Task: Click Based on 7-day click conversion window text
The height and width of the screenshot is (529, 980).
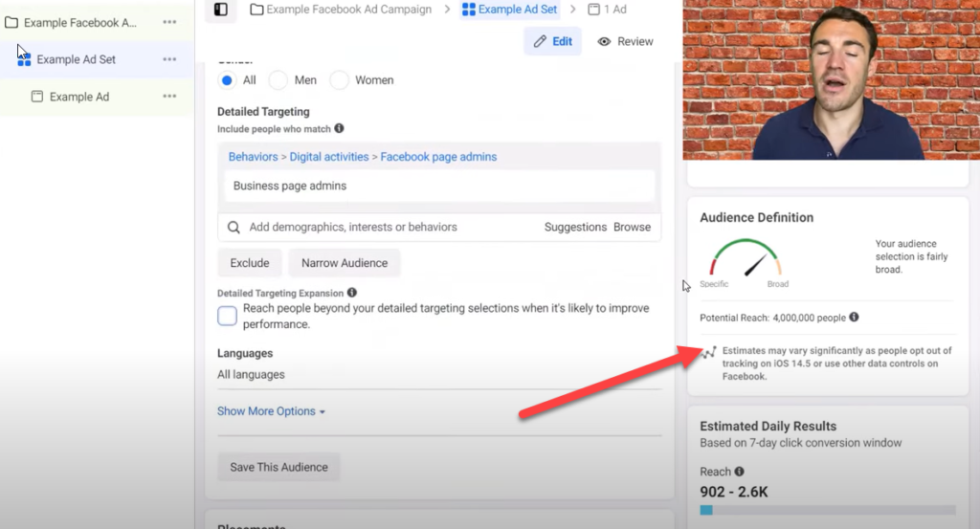Action: point(801,443)
